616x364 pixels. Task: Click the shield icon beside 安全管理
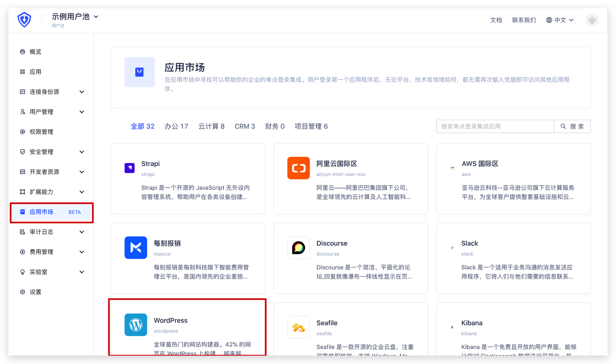point(22,151)
